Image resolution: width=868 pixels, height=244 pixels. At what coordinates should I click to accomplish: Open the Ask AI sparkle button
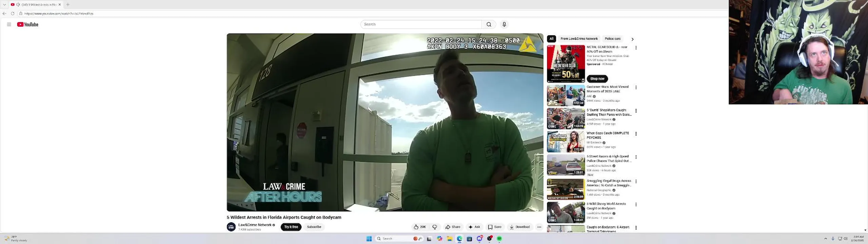coord(474,227)
